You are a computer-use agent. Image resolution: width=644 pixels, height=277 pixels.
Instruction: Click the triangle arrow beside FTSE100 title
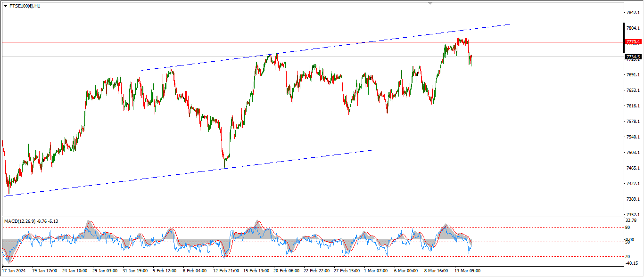[5, 6]
